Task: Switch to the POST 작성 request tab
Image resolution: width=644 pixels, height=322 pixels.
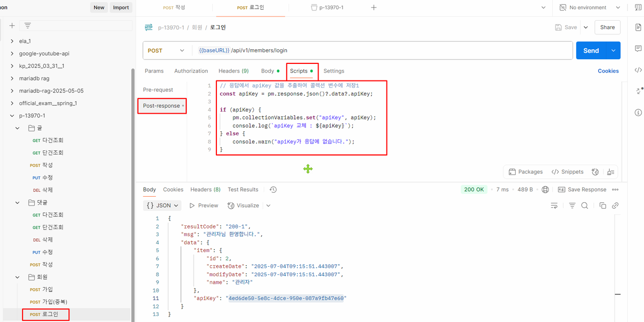Action: coord(174,8)
